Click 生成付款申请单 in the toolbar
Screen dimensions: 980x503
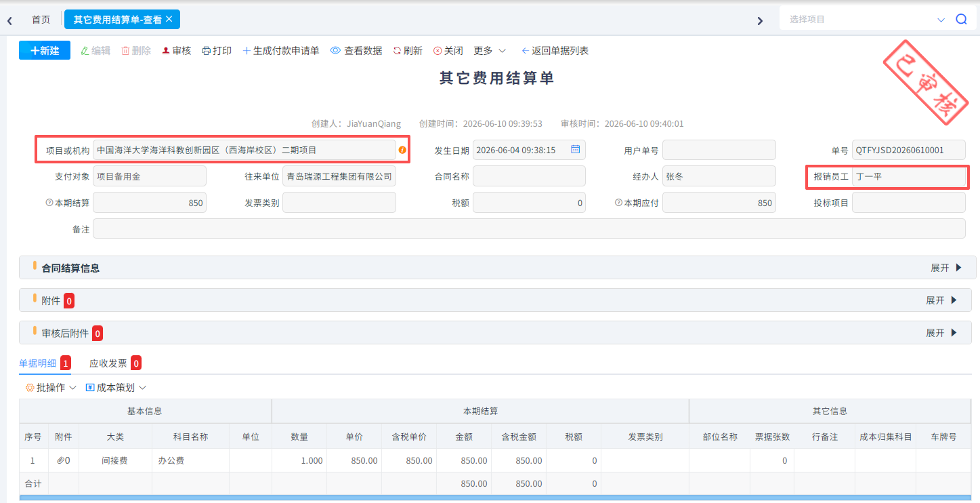281,51
